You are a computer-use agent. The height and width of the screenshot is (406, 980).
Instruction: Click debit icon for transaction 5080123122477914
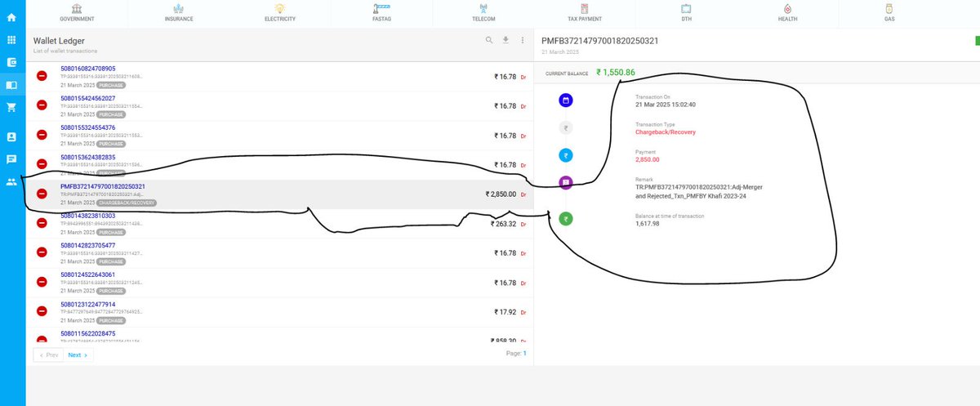[x=42, y=311]
